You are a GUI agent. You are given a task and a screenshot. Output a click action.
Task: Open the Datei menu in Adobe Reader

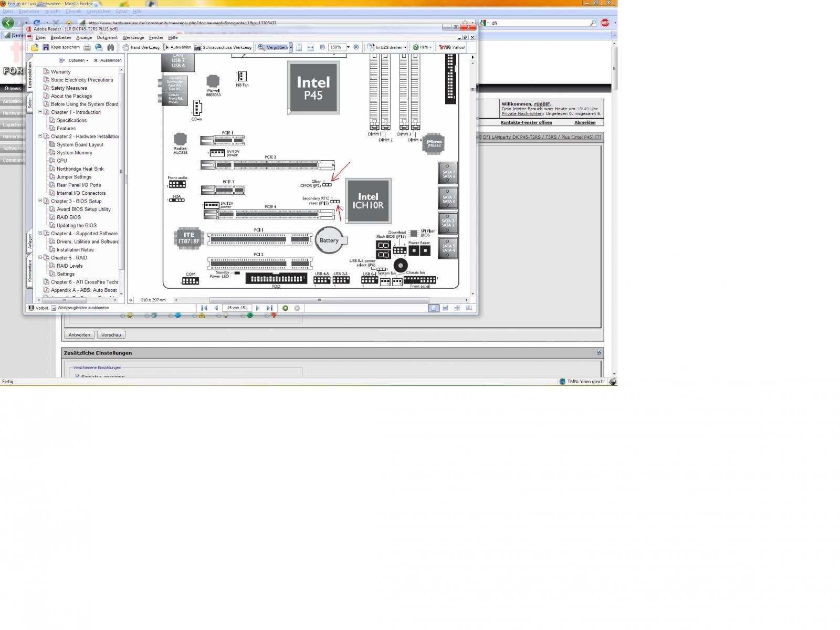[x=40, y=38]
